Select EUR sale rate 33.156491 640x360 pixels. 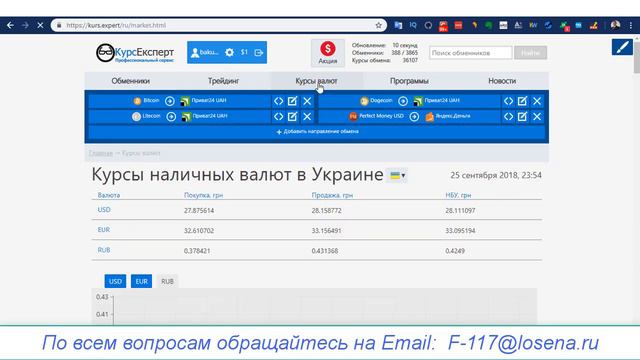point(326,231)
